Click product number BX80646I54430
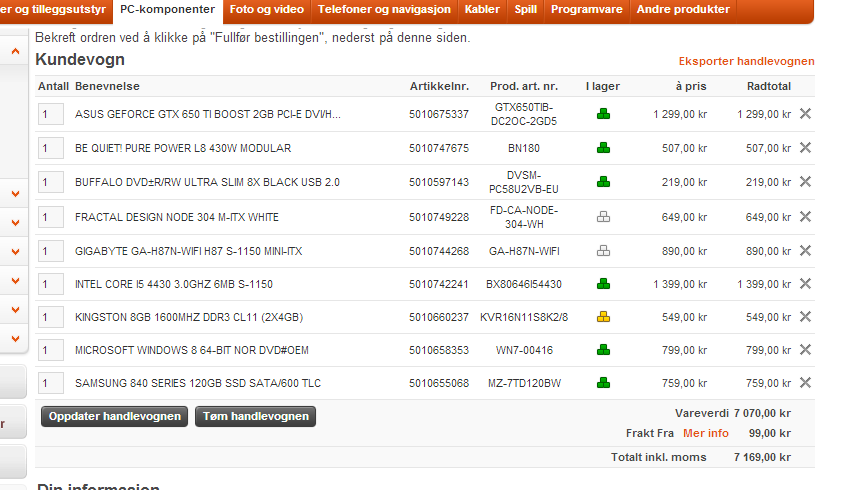Image resolution: width=854 pixels, height=490 pixels. (x=524, y=284)
